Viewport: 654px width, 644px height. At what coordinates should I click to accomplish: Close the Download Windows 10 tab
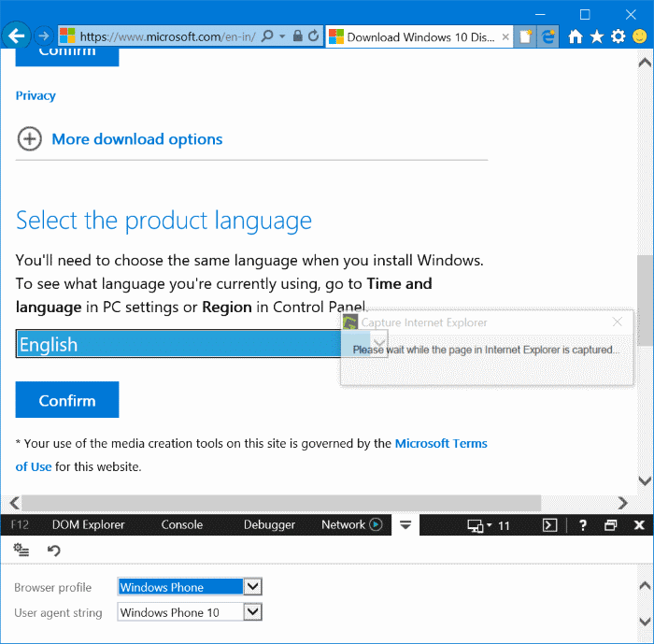coord(505,36)
